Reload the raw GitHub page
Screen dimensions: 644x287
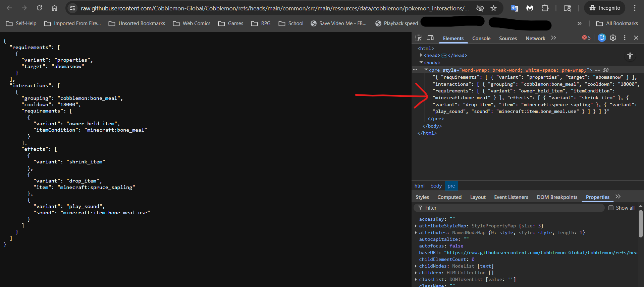click(39, 8)
